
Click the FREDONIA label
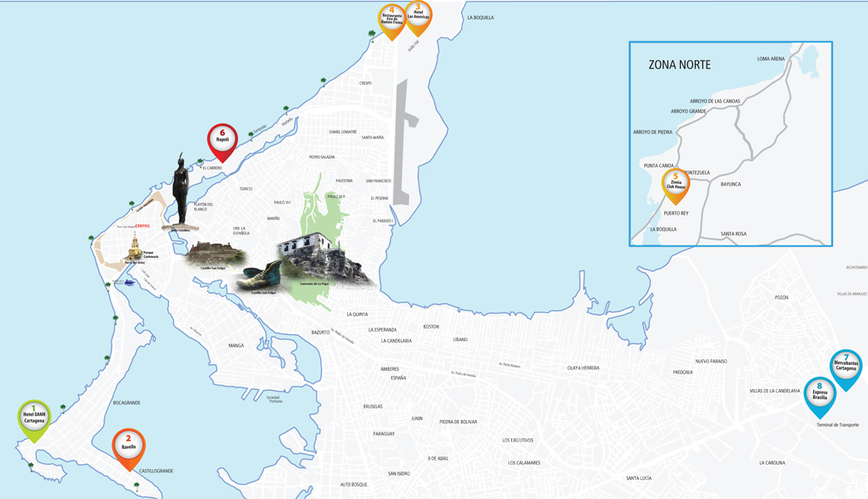coord(682,373)
